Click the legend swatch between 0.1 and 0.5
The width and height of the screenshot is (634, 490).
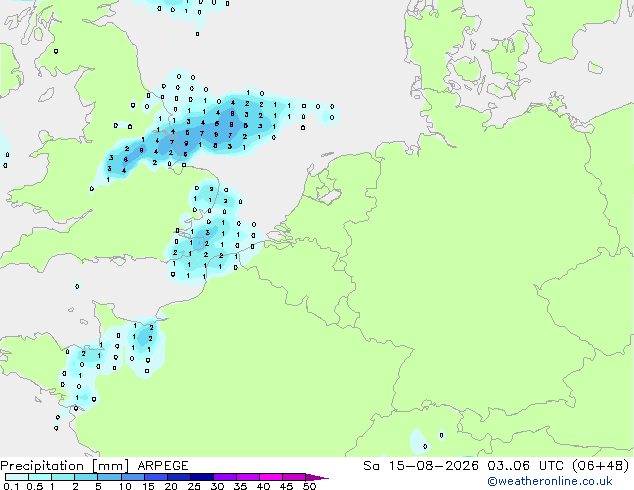[x=17, y=477]
